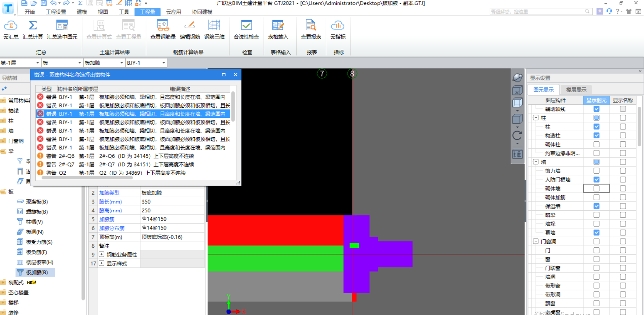Image resolution: width=644 pixels, height=315 pixels.
Task: Open 云应用 ribbon tab
Action: [174, 12]
